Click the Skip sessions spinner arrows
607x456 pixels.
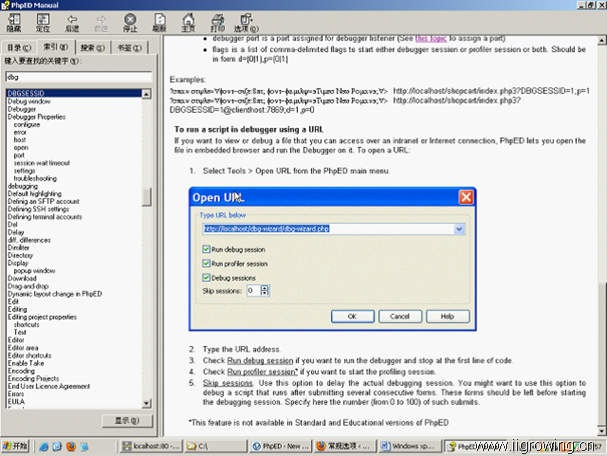(x=264, y=290)
